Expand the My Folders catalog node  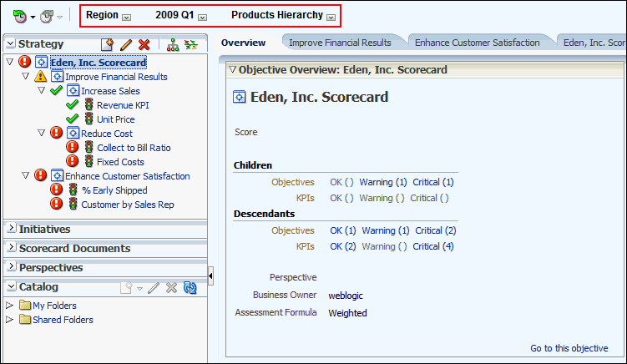pos(9,306)
